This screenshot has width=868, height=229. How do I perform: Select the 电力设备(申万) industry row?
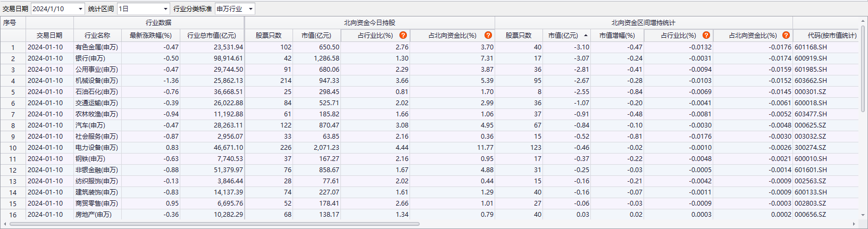click(97, 148)
